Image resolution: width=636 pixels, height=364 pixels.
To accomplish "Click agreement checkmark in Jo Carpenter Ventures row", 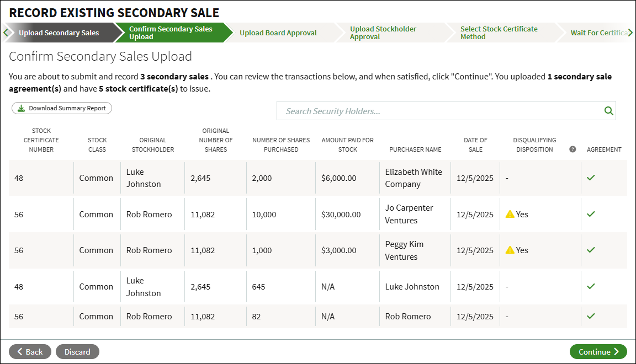I will click(x=591, y=213).
